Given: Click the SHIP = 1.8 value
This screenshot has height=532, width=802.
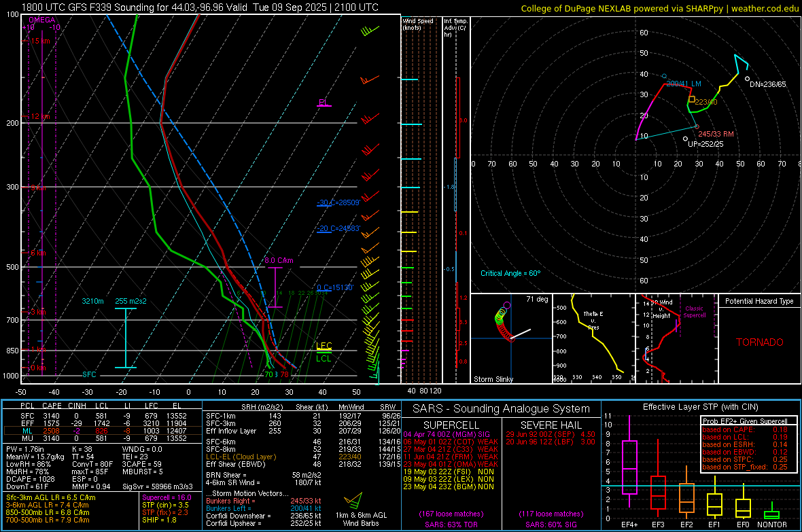Looking at the screenshot, I should [159, 520].
